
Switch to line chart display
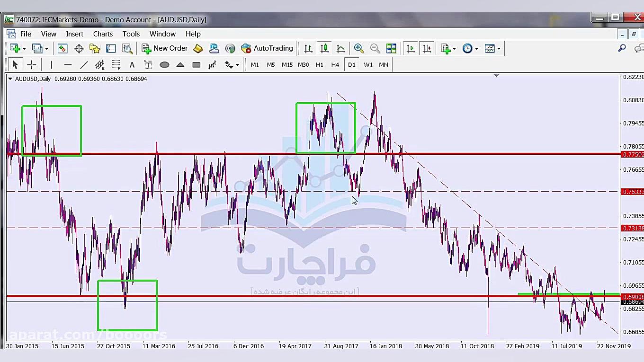pos(340,48)
